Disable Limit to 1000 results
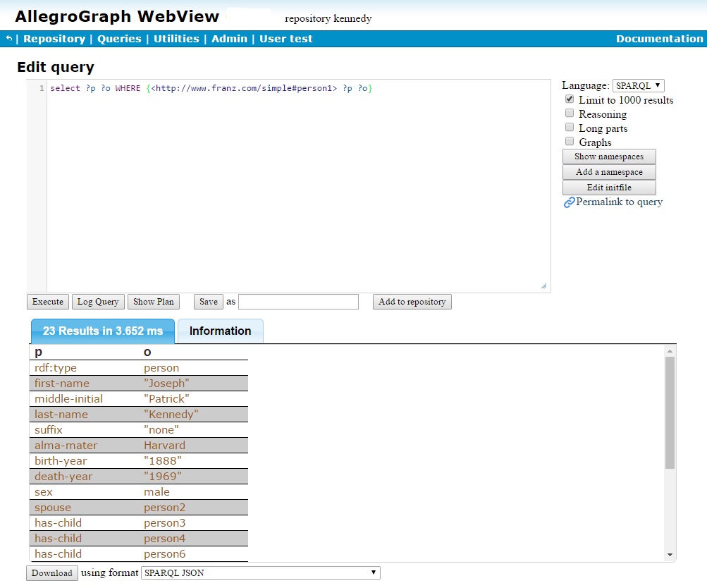This screenshot has width=707, height=588. [x=570, y=99]
